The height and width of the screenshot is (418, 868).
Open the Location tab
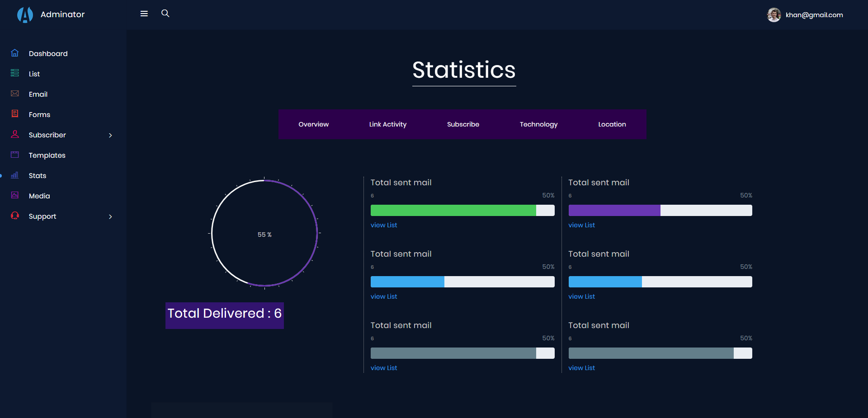tap(612, 124)
